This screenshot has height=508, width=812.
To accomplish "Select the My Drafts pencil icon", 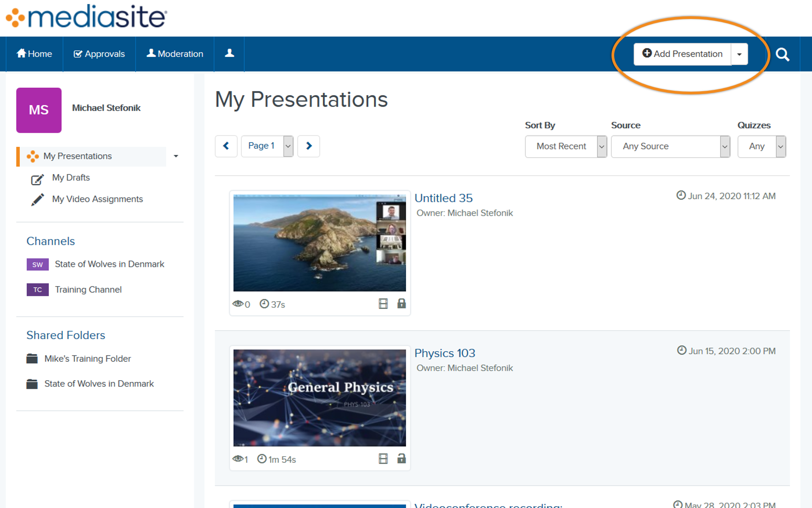I will [x=37, y=179].
